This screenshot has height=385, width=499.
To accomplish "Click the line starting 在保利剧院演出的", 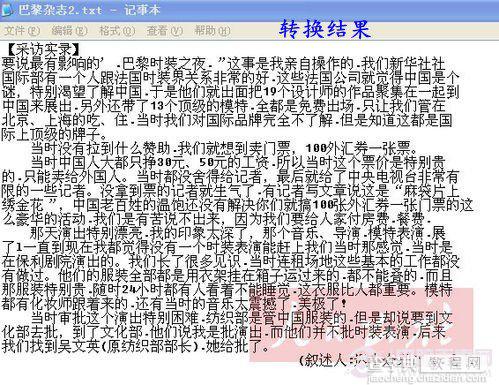I will click(x=230, y=261).
